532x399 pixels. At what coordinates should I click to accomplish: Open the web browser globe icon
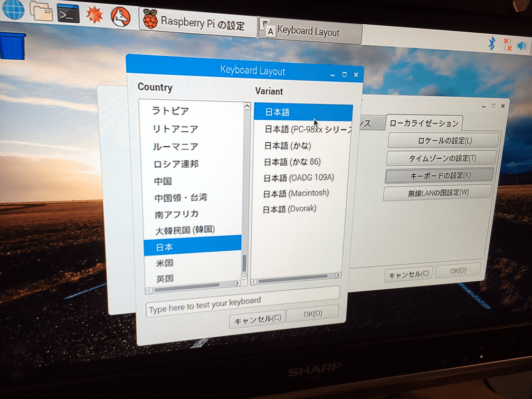click(x=13, y=8)
